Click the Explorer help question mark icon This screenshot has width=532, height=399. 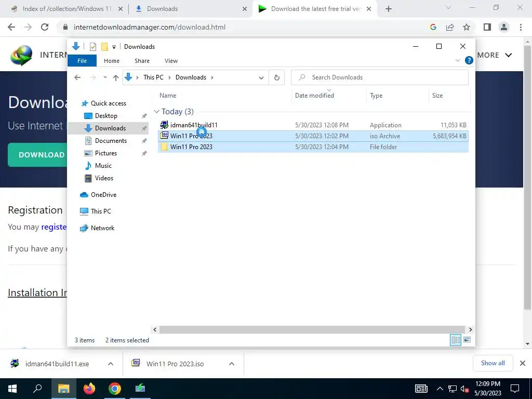(x=469, y=60)
